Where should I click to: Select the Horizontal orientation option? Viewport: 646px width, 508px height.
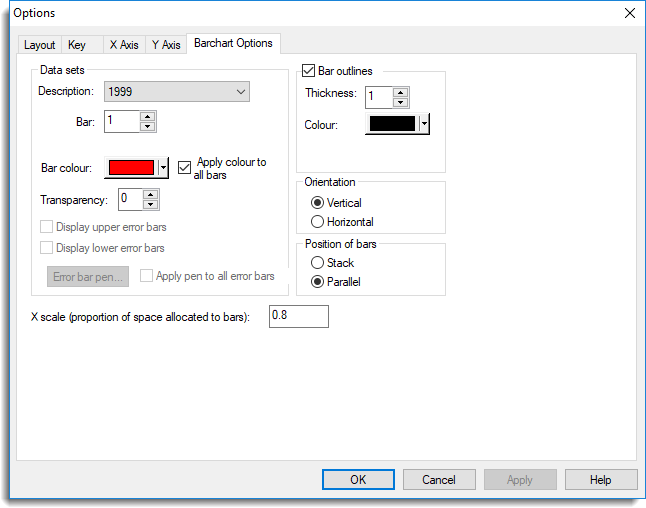pos(319,221)
